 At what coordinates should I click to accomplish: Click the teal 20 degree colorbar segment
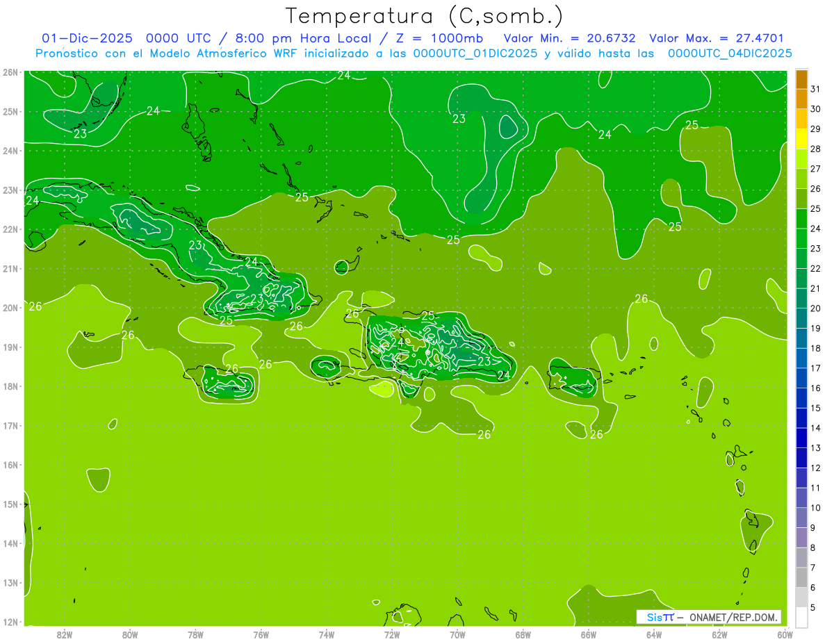[x=801, y=299]
